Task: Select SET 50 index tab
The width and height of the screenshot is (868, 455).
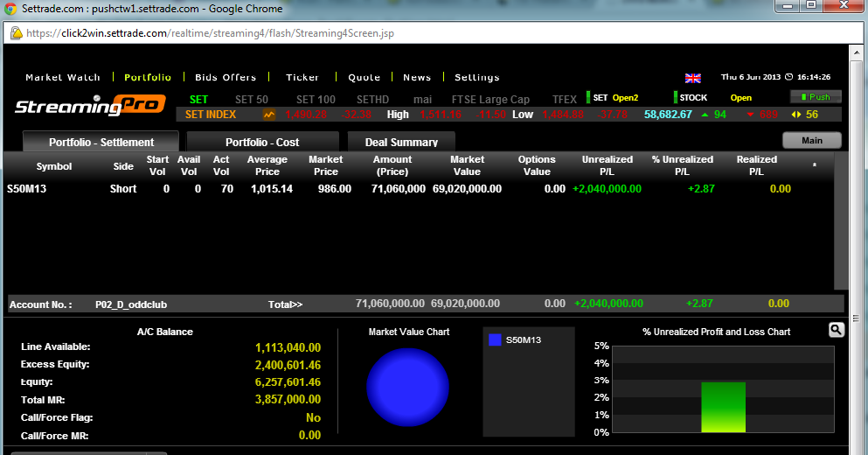Action: 252,99
